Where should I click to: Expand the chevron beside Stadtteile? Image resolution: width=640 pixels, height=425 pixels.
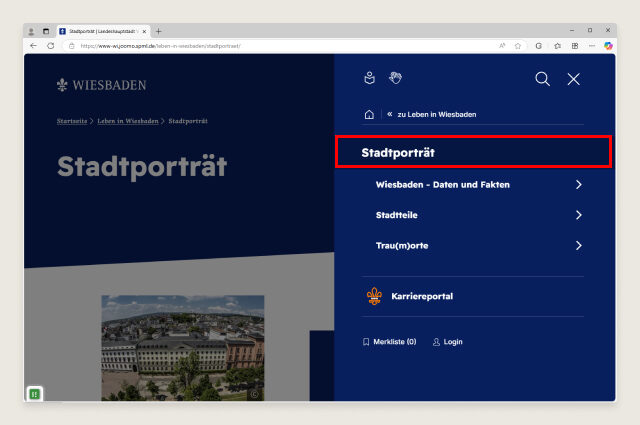click(578, 215)
